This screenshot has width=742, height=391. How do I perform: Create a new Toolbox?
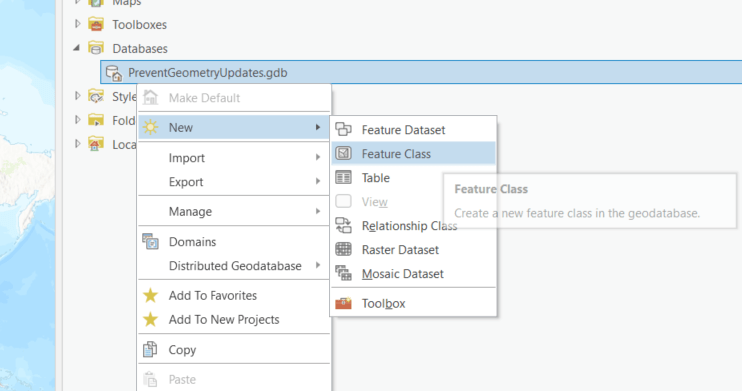414,303
